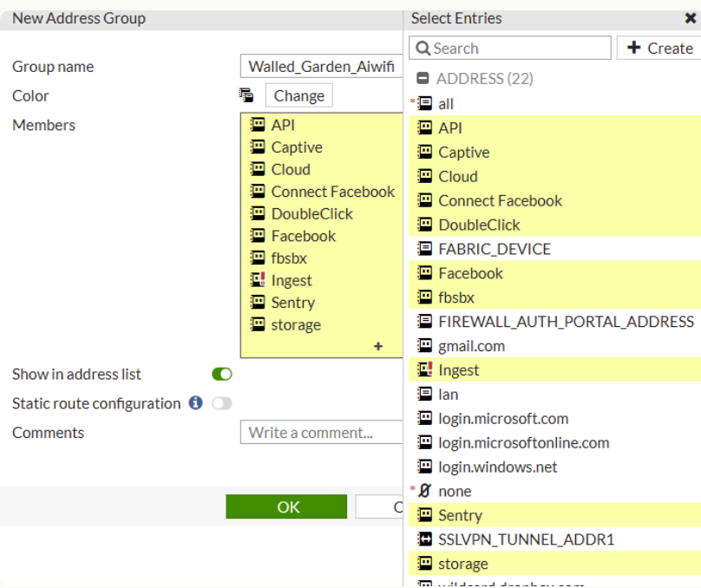
Task: Click the Sentry icon in Members list
Action: (258, 302)
